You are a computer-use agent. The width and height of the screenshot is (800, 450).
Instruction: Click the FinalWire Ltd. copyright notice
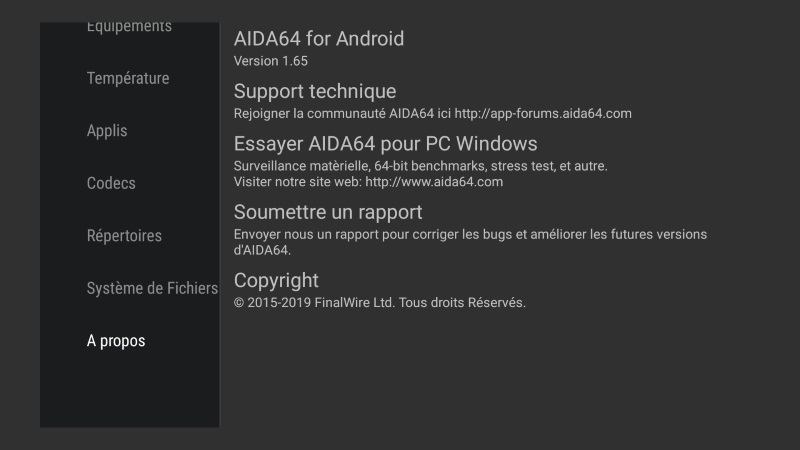[x=380, y=302]
